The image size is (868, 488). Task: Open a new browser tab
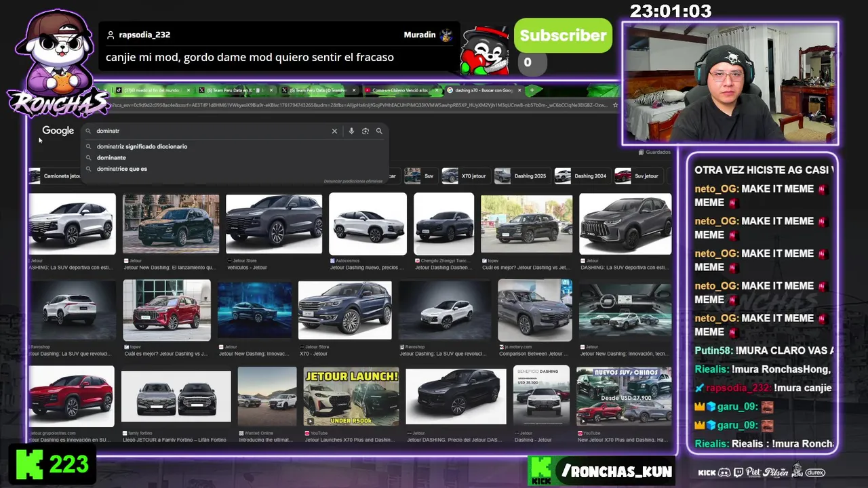pos(532,90)
